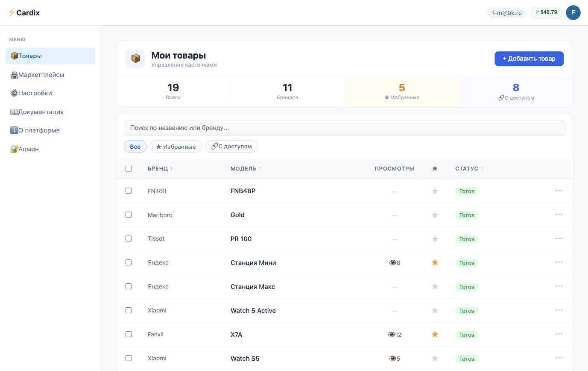Select the Станция Мини row checkbox
588x371 pixels.
[x=129, y=262]
